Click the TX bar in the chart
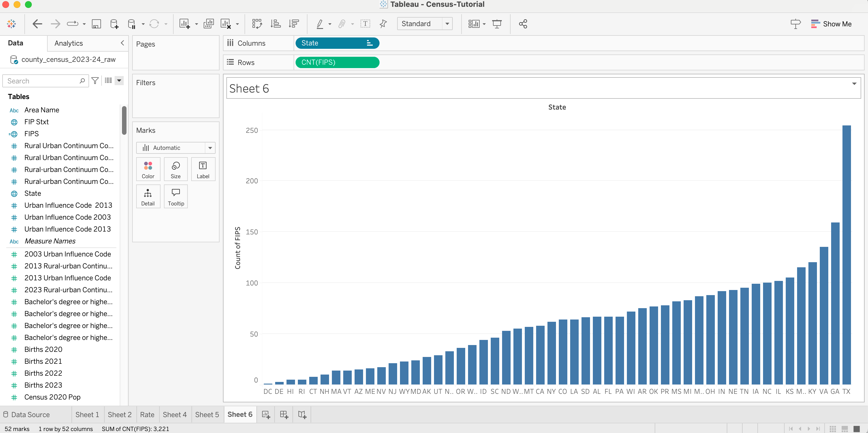The height and width of the screenshot is (433, 868). click(846, 255)
